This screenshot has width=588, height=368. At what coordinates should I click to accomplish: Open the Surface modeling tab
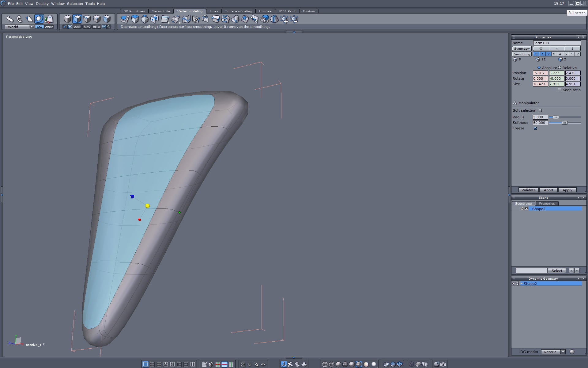pyautogui.click(x=238, y=11)
